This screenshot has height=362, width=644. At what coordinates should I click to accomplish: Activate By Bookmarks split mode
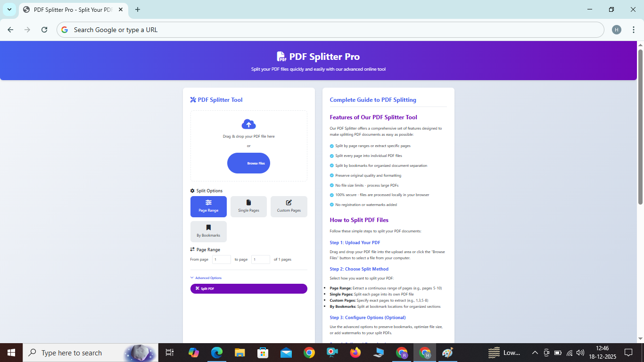click(x=208, y=231)
